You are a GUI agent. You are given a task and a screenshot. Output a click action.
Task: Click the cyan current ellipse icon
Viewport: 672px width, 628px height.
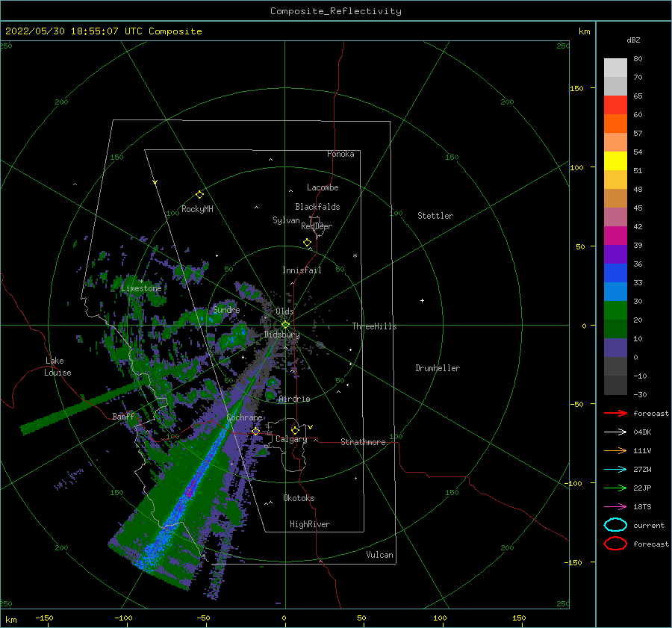[615, 525]
